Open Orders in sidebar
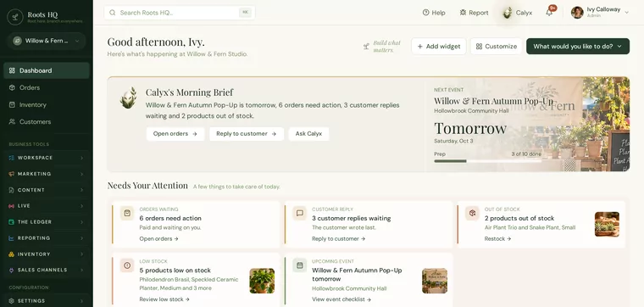The image size is (644, 307). [x=47, y=87]
